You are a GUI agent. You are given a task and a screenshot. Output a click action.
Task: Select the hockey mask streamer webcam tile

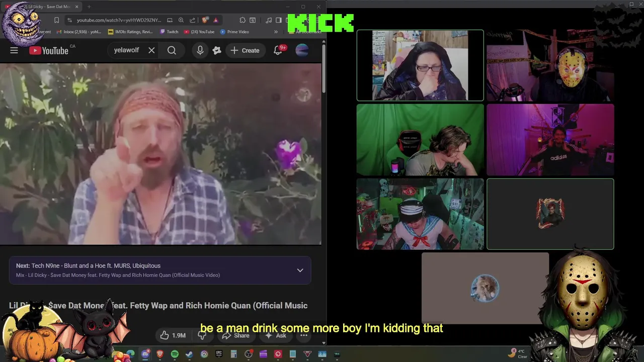coord(550,65)
